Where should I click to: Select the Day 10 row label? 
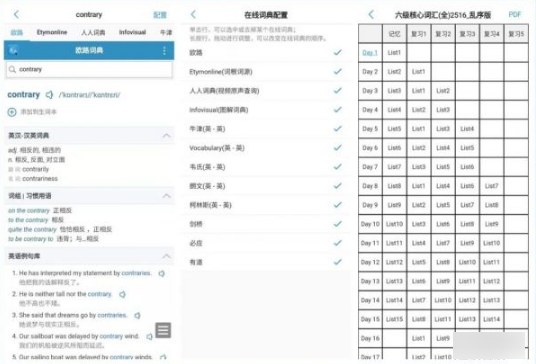370,224
